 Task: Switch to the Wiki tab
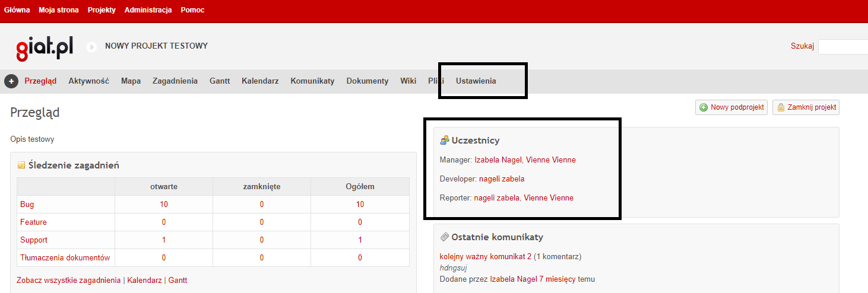point(408,81)
